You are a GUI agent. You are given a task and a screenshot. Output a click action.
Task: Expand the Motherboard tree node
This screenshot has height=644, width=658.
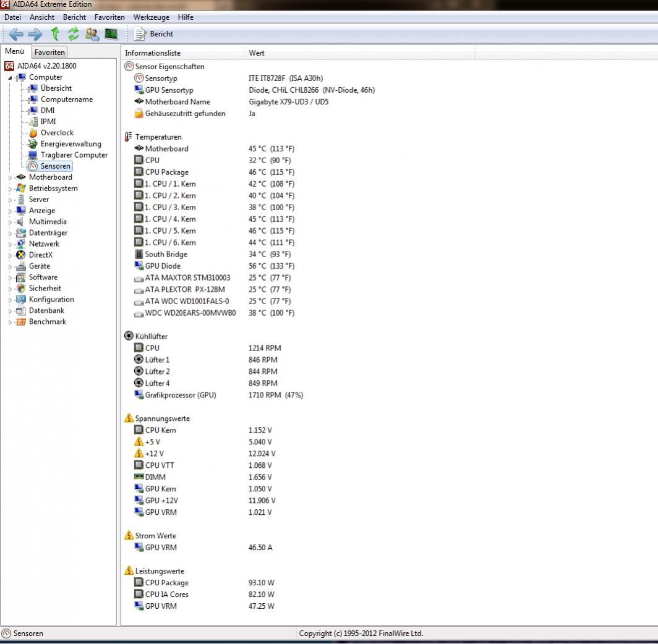point(10,178)
